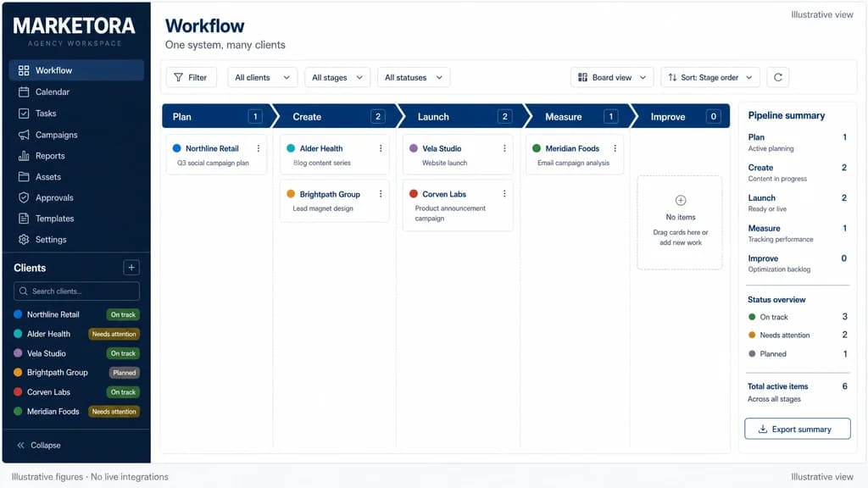This screenshot has height=488, width=868.
Task: Click Brightpath Group orange dot on card
Action: click(291, 194)
